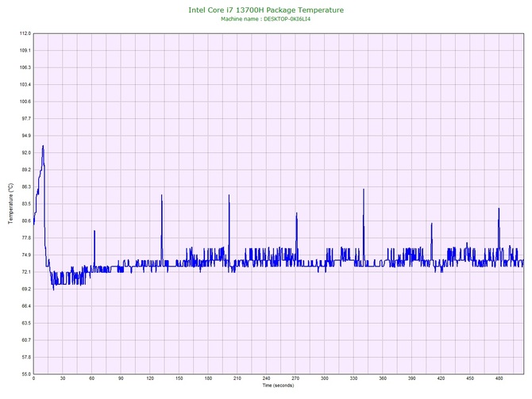Select the 420 seconds x-axis tick
The height and width of the screenshot is (399, 532).
[441, 378]
